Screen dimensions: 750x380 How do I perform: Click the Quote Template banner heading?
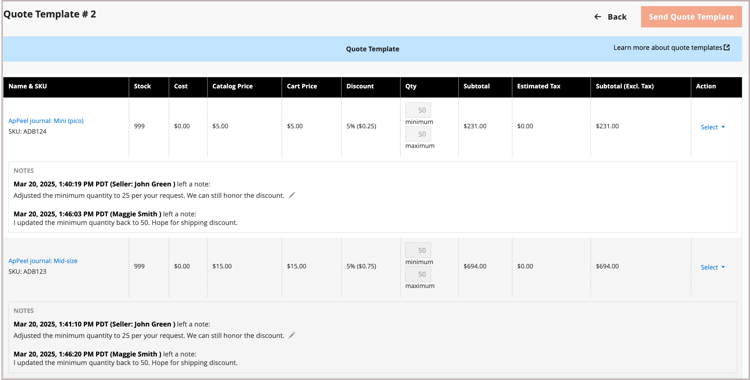click(x=373, y=49)
